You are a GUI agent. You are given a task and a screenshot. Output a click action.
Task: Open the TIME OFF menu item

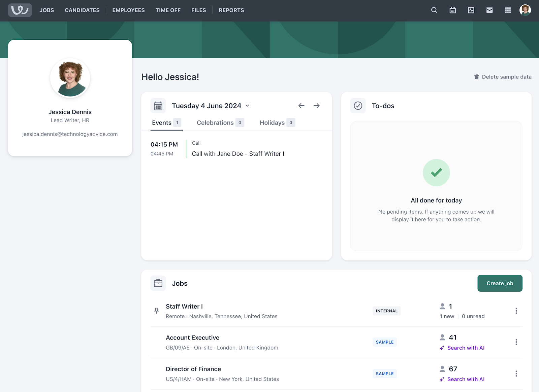(168, 10)
